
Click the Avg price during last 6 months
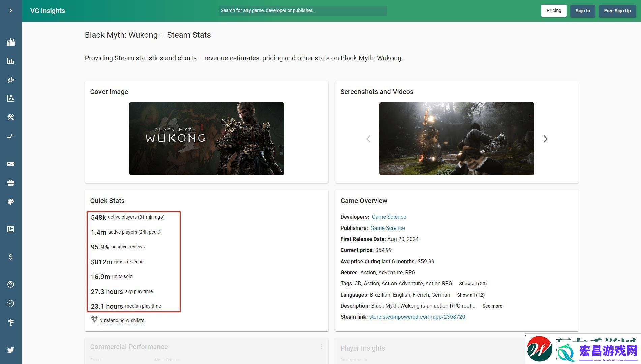pos(387,261)
